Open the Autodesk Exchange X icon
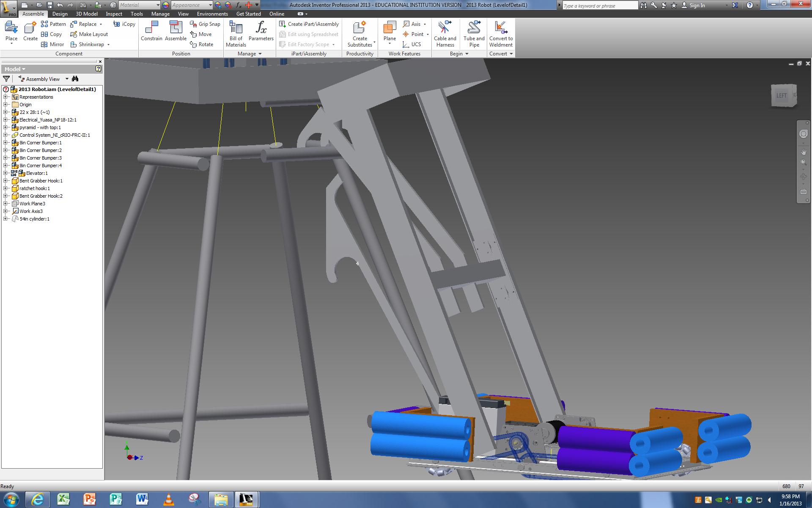This screenshot has height=508, width=812. (735, 5)
